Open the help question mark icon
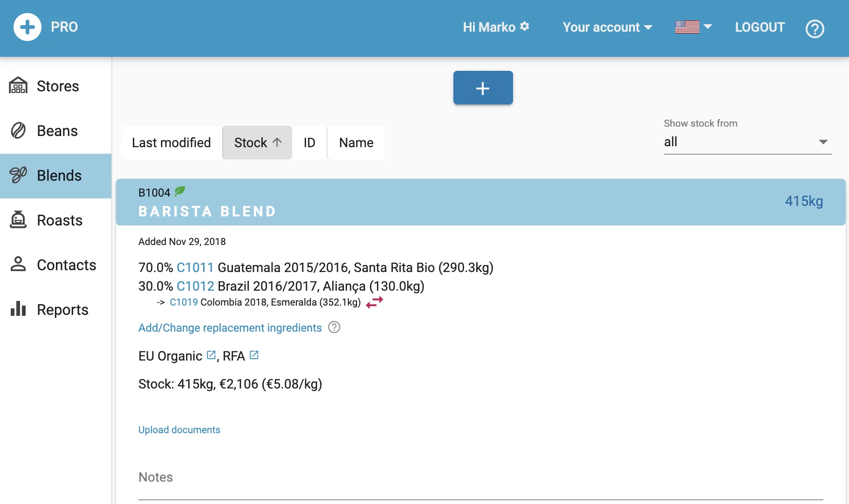This screenshot has width=849, height=504. click(815, 29)
